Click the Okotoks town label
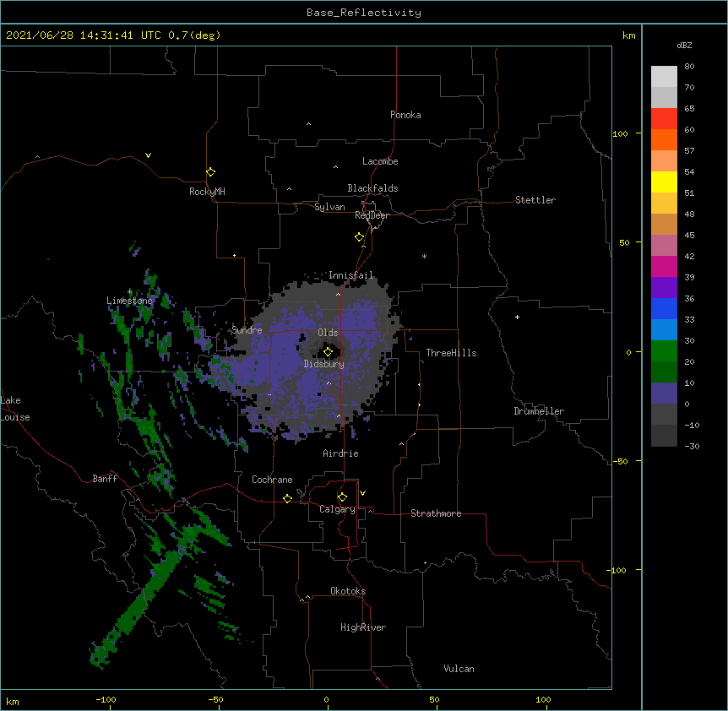728x711 pixels. point(348,591)
